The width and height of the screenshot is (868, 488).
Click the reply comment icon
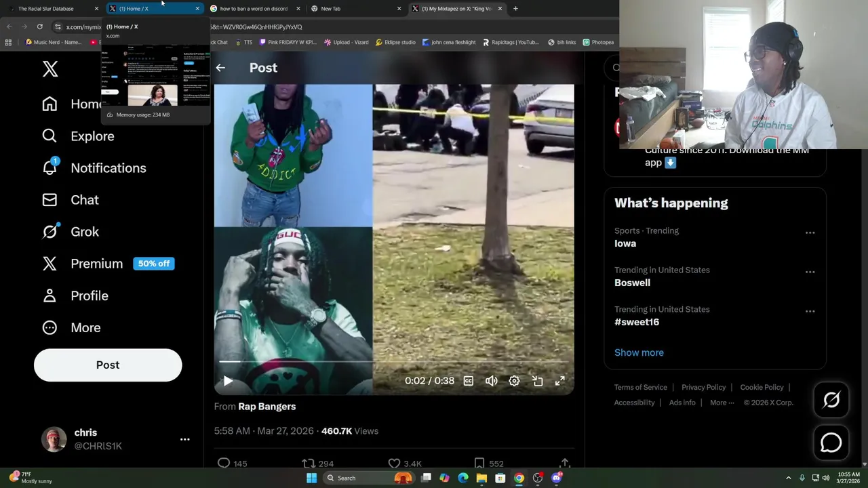(x=224, y=464)
